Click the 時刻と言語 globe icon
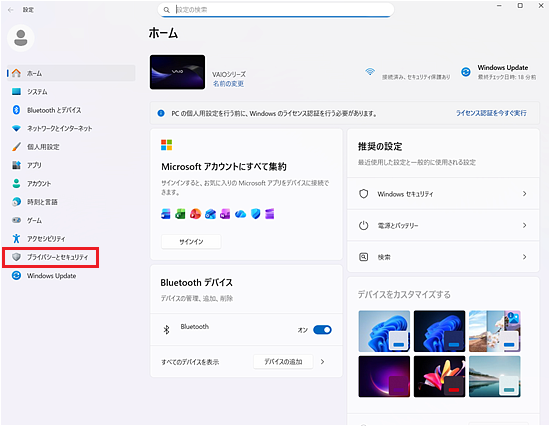 (16, 202)
